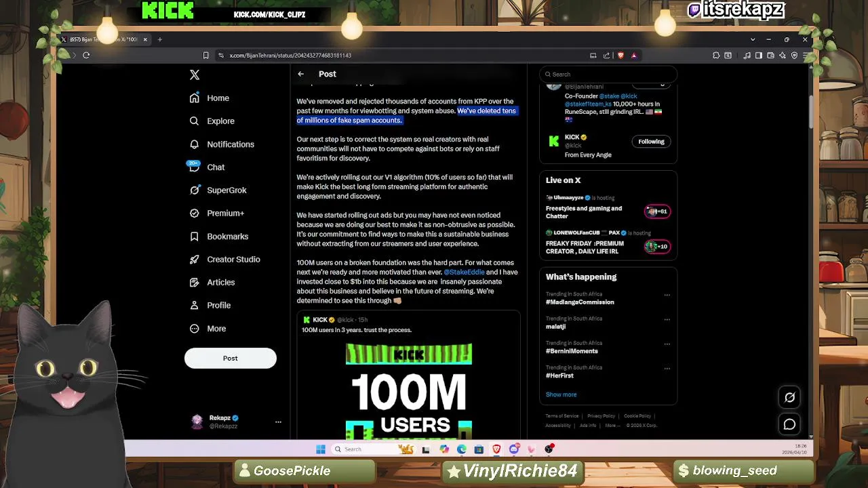Open the Explore page
This screenshot has height=488, width=868.
click(220, 121)
